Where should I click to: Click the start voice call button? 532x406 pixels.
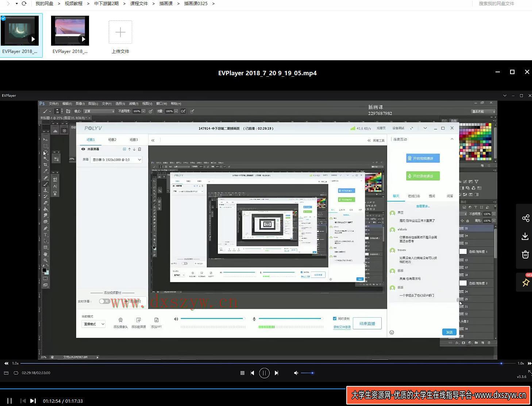coord(423,176)
